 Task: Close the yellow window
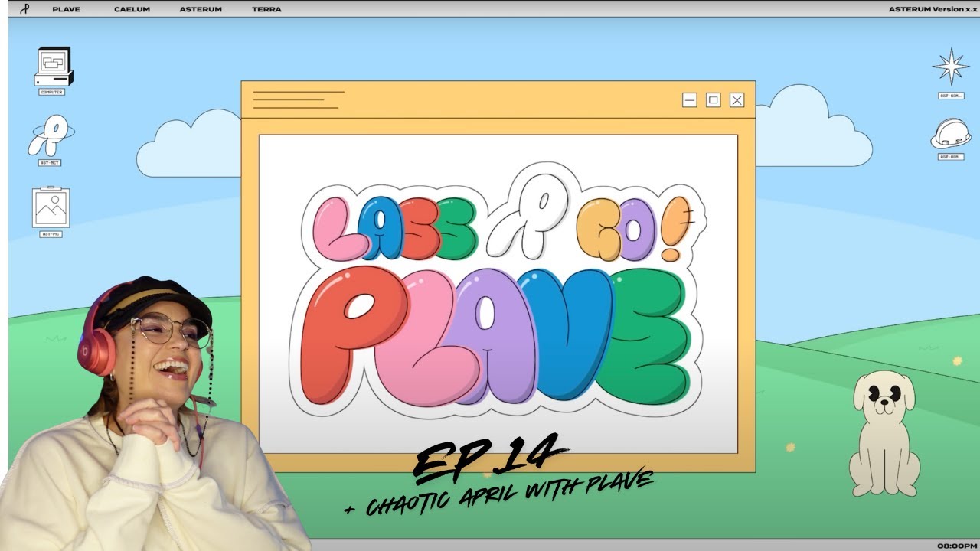point(737,100)
